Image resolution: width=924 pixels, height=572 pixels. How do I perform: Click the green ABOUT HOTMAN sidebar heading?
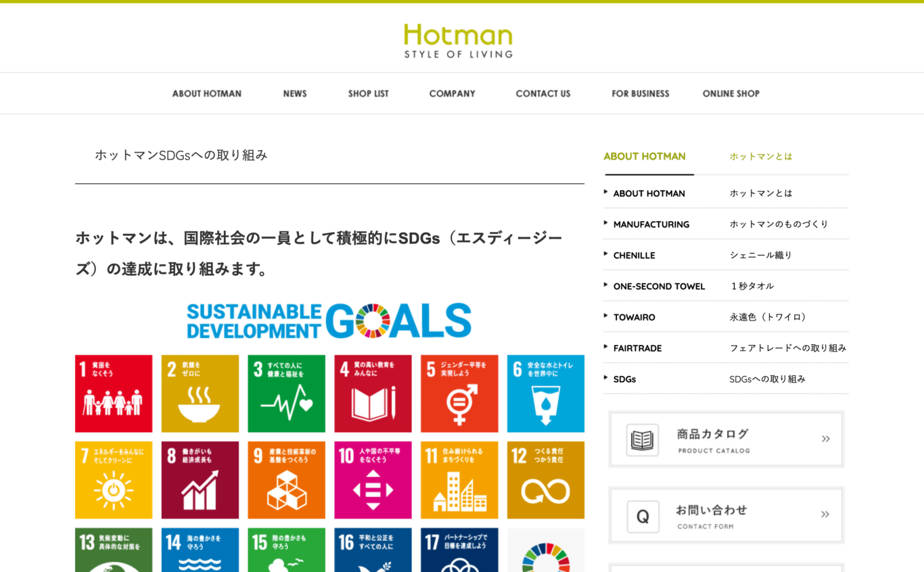[645, 156]
